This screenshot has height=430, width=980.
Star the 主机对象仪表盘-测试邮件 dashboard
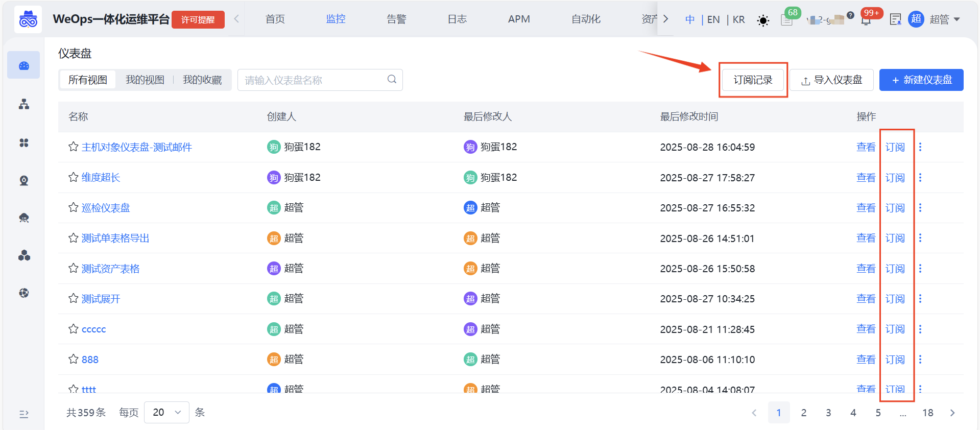pos(74,147)
